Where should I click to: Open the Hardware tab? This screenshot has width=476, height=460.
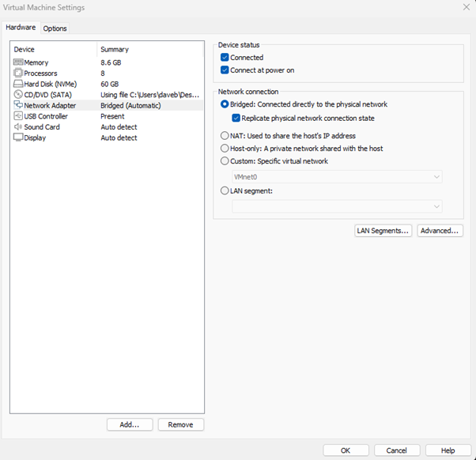click(21, 28)
